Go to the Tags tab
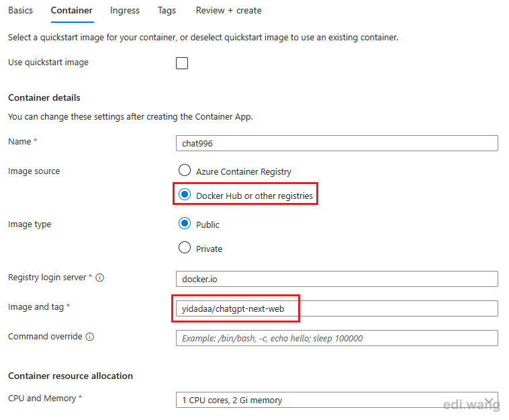The height and width of the screenshot is (420, 509). 167,10
